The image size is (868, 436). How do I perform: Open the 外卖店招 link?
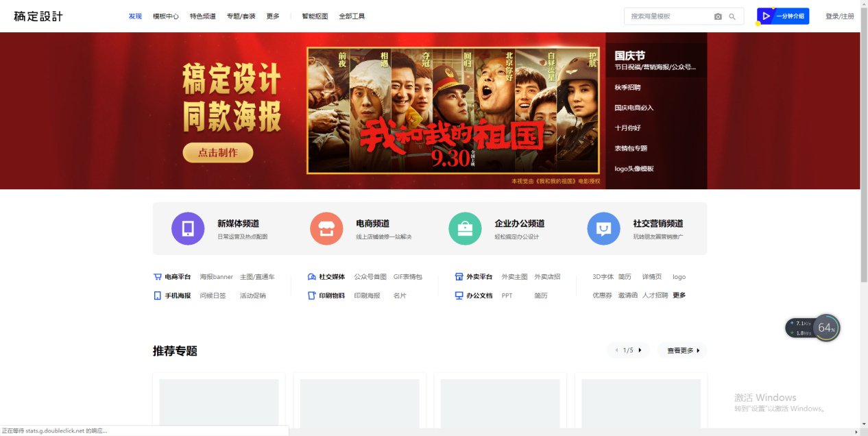[x=547, y=277]
